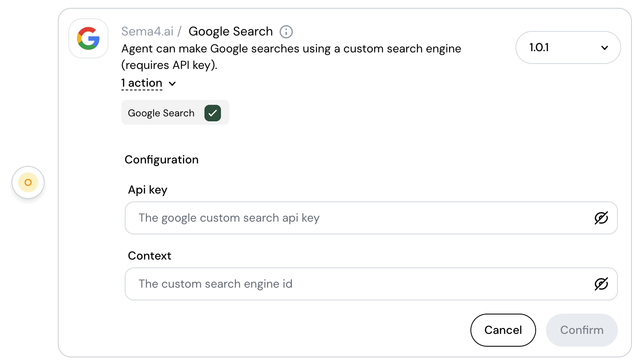Open the info tooltip next to Google Search
The height and width of the screenshot is (364, 641).
pyautogui.click(x=286, y=31)
